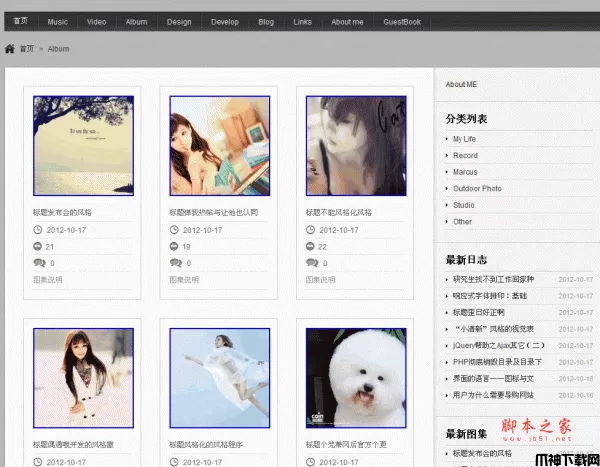Open the My Life category
600x467 pixels.
[x=464, y=139]
